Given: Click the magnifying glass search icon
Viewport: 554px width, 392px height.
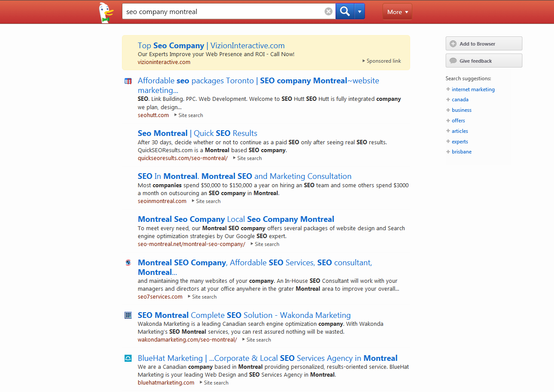Looking at the screenshot, I should 344,11.
